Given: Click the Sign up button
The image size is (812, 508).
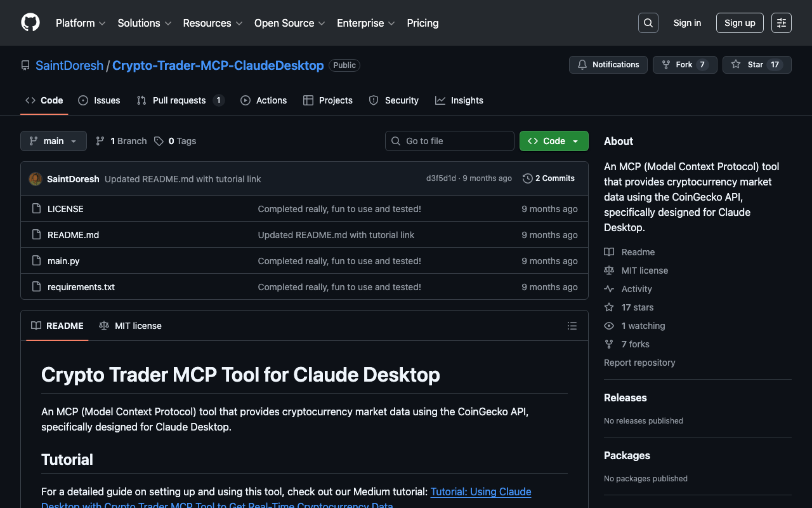Looking at the screenshot, I should [x=739, y=23].
